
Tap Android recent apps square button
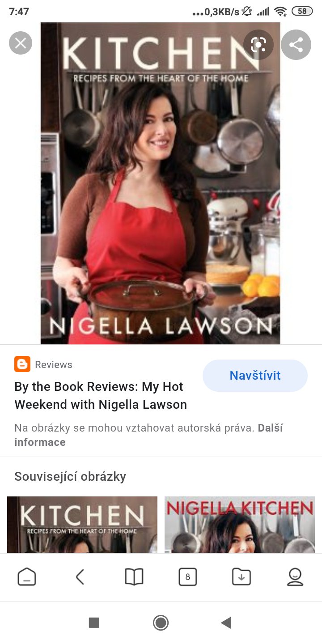[94, 623]
